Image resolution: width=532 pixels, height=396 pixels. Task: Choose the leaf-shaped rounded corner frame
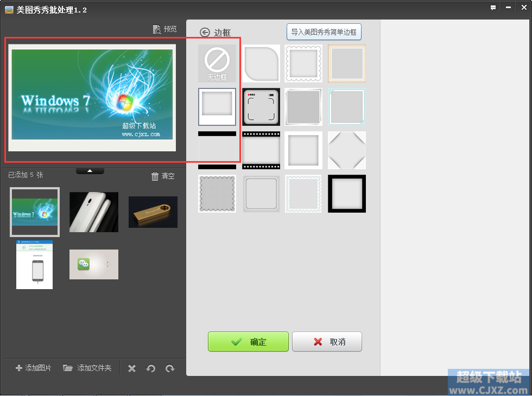point(261,63)
